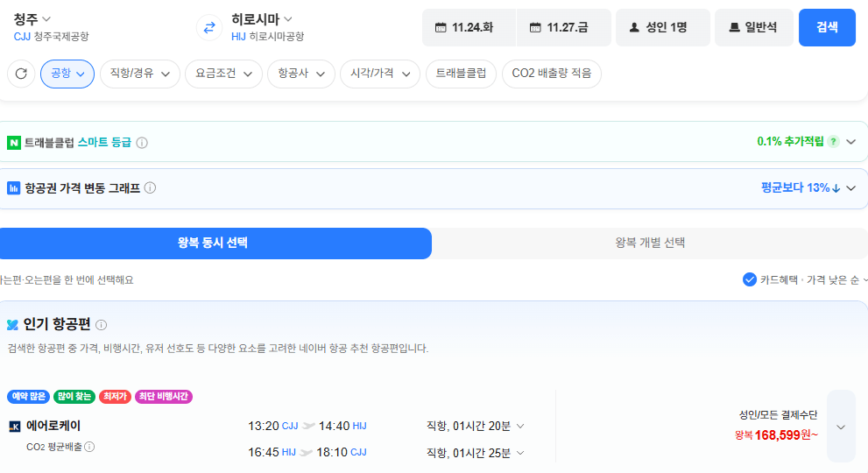
Task: Open 가격 낮은 순 sort dropdown
Action: 837,280
